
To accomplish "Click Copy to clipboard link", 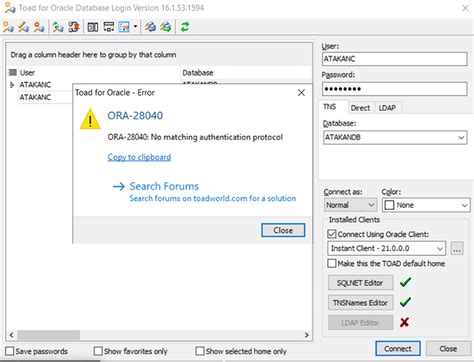I will point(139,157).
